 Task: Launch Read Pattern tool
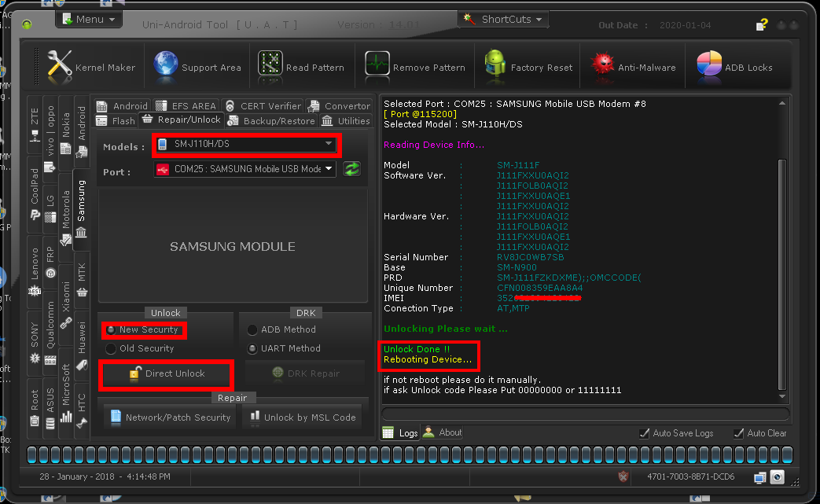tap(300, 67)
